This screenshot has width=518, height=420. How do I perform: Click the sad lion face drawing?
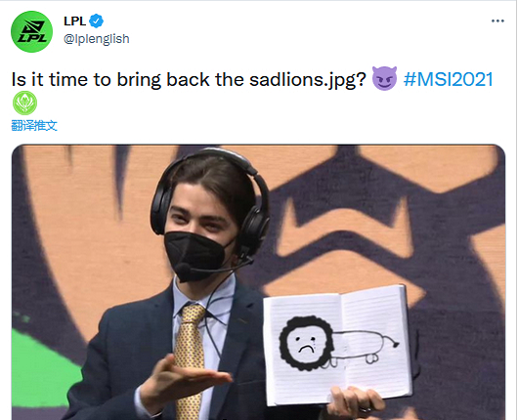(x=307, y=344)
